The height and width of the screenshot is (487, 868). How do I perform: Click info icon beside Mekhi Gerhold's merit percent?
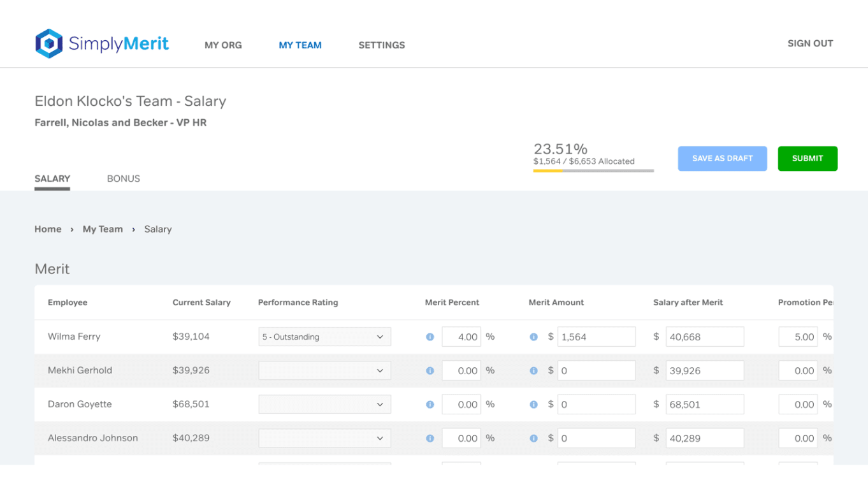click(x=430, y=371)
